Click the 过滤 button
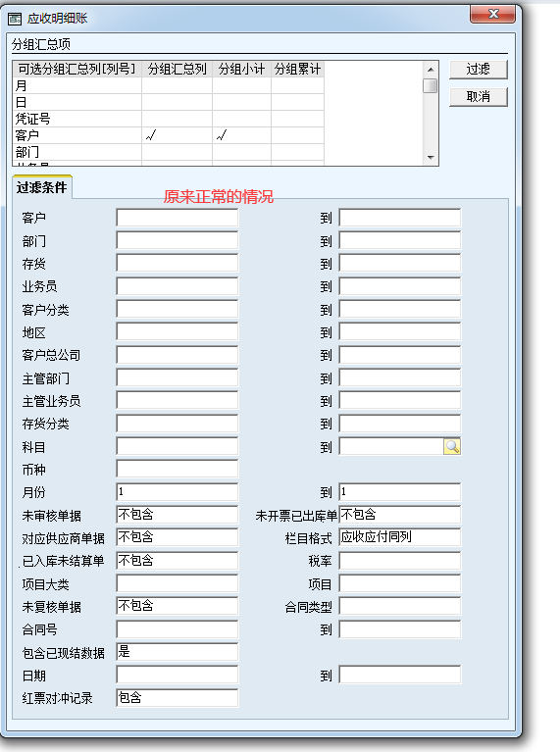The image size is (560, 752). click(478, 69)
